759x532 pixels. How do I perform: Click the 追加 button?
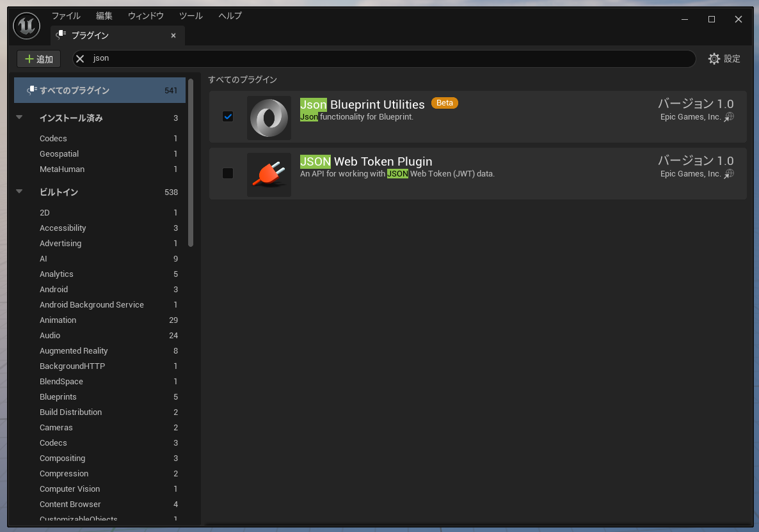(38, 59)
